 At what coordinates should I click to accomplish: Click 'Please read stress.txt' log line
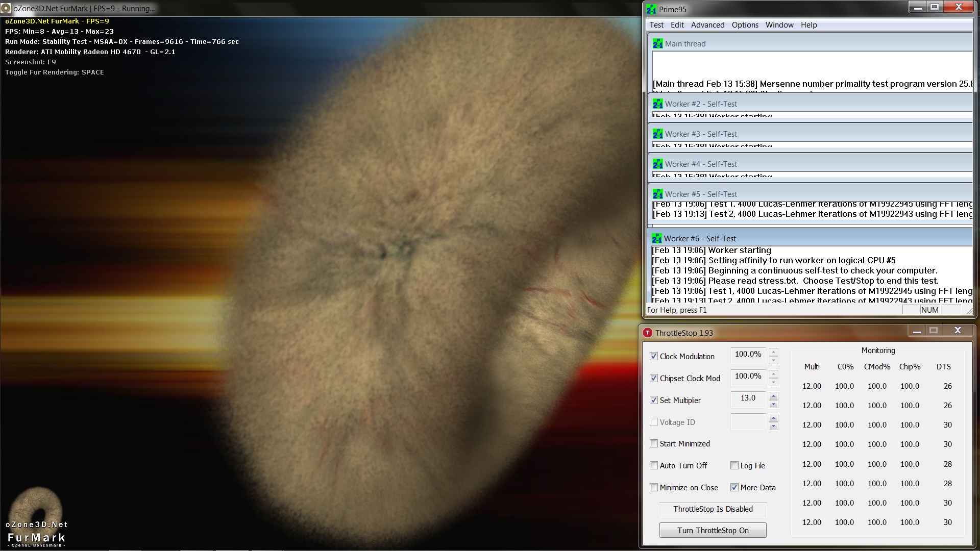[x=795, y=281]
